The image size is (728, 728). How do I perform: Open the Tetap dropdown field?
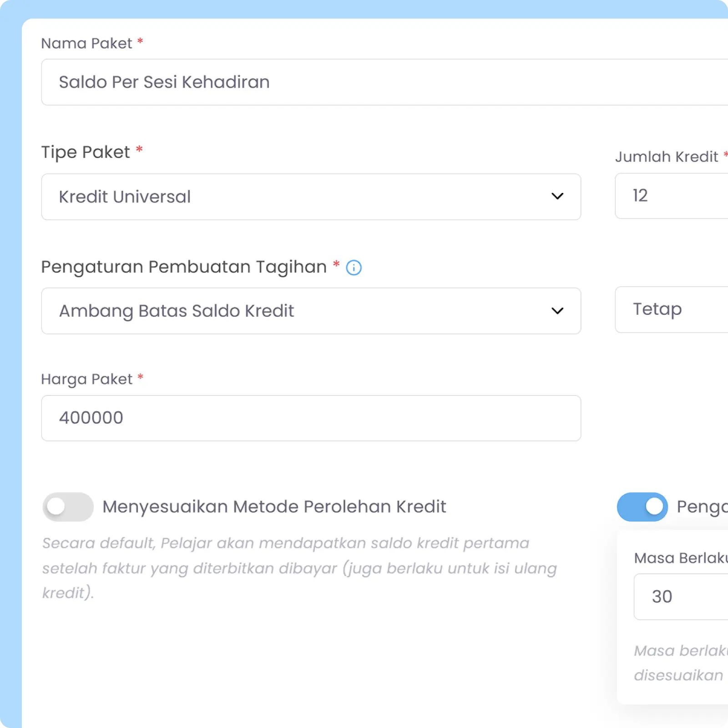[x=672, y=309]
